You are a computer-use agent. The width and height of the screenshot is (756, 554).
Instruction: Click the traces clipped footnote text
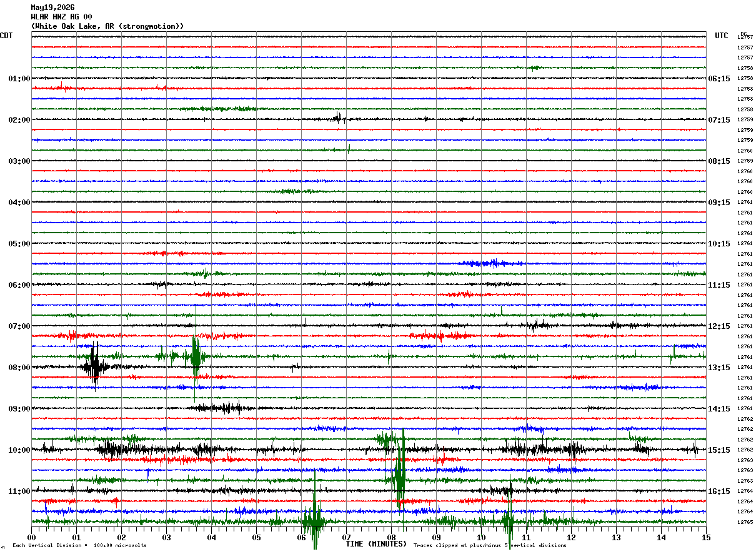tap(490, 545)
